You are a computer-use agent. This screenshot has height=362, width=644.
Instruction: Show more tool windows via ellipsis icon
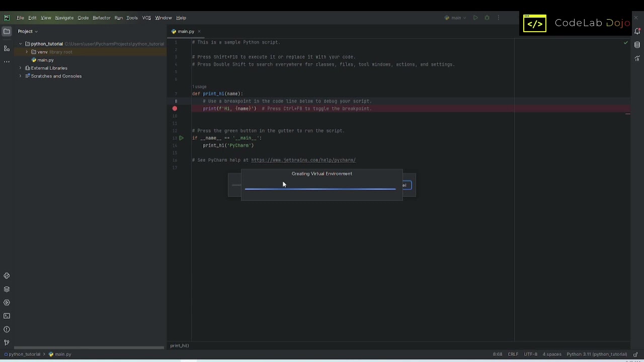tap(7, 62)
